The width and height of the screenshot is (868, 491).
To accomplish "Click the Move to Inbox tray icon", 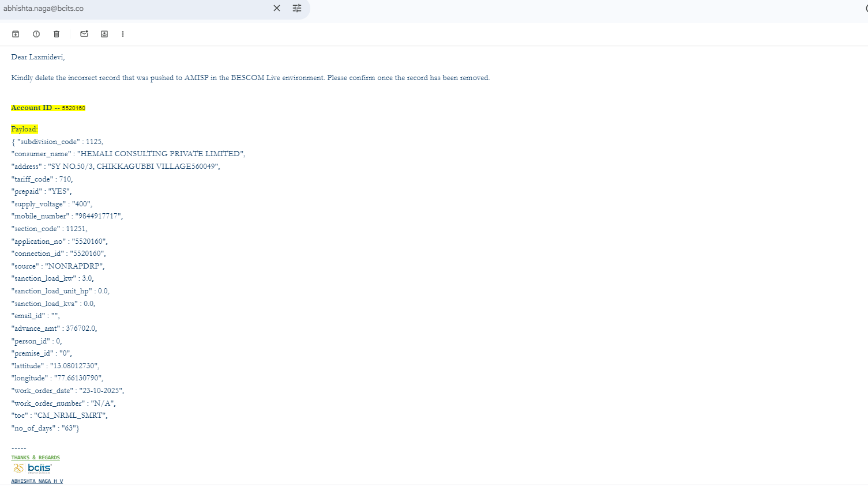I will 104,34.
